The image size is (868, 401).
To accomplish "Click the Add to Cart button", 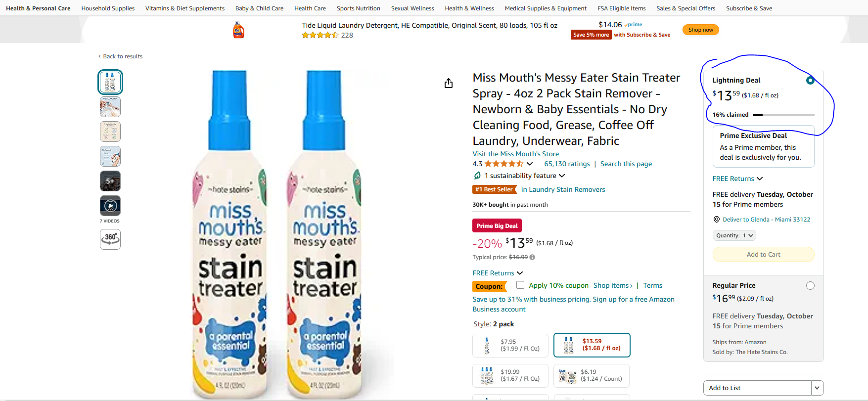I will pyautogui.click(x=763, y=254).
